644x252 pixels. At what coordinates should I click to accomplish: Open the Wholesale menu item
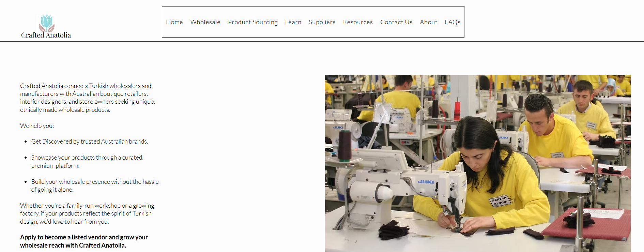pyautogui.click(x=205, y=22)
